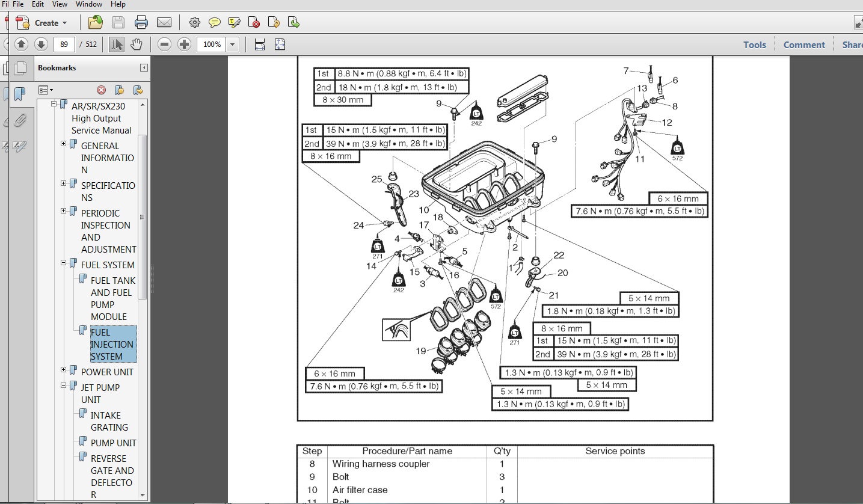Open the View menu
The width and height of the screenshot is (863, 504).
tap(60, 4)
